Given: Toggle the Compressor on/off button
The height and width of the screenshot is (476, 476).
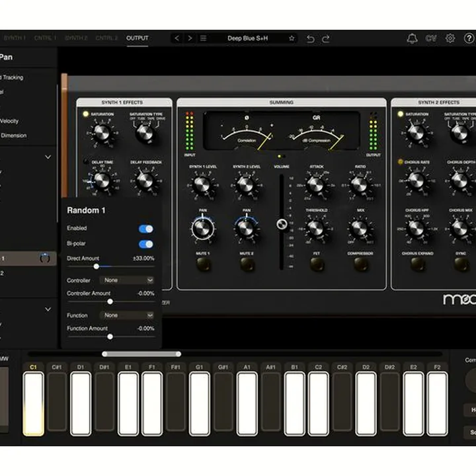Looking at the screenshot, I should [360, 264].
